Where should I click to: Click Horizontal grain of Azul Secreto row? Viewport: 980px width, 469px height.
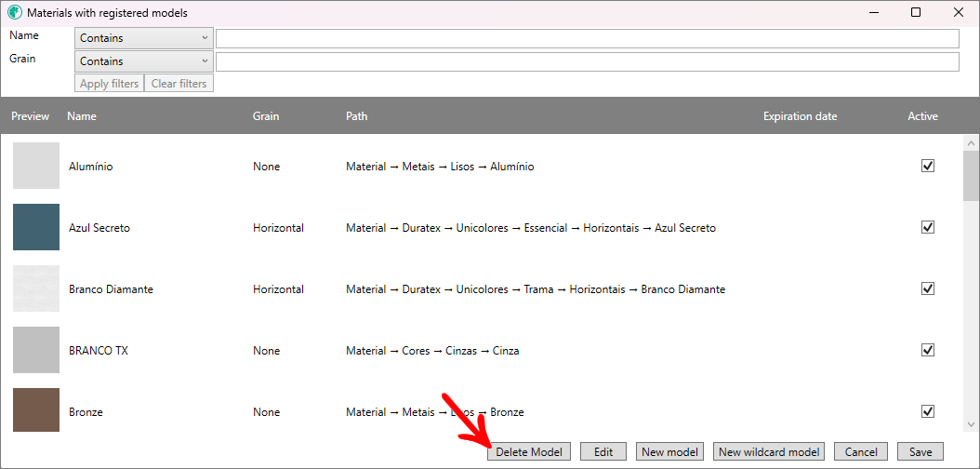pos(278,228)
